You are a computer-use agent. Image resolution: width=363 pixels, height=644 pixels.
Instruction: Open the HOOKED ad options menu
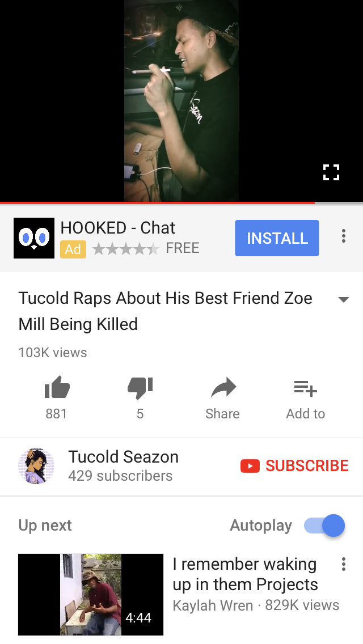(x=344, y=236)
